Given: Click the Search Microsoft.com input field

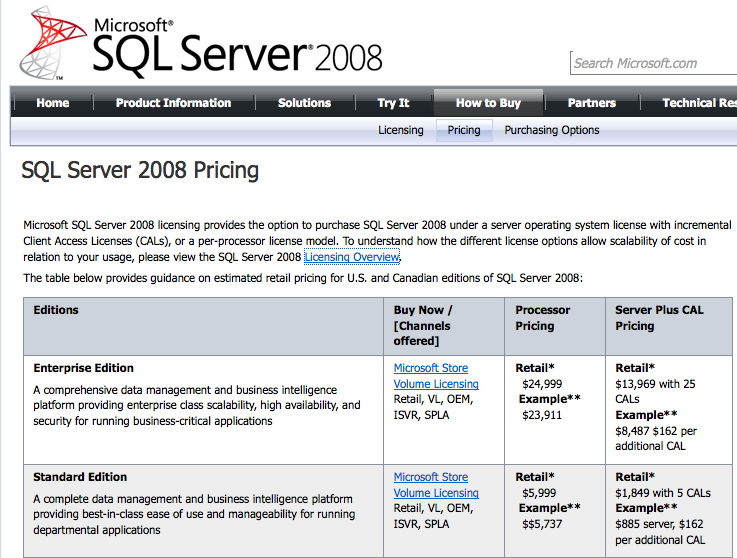Looking at the screenshot, I should point(653,63).
